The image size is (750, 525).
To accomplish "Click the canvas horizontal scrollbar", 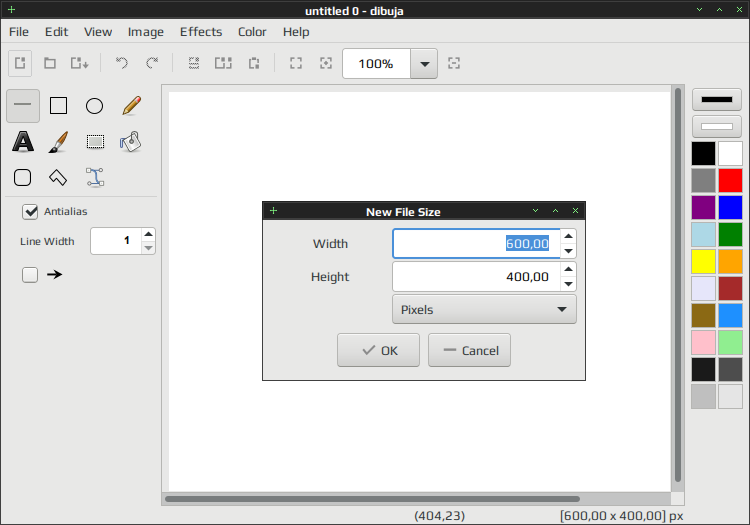I will 372,499.
